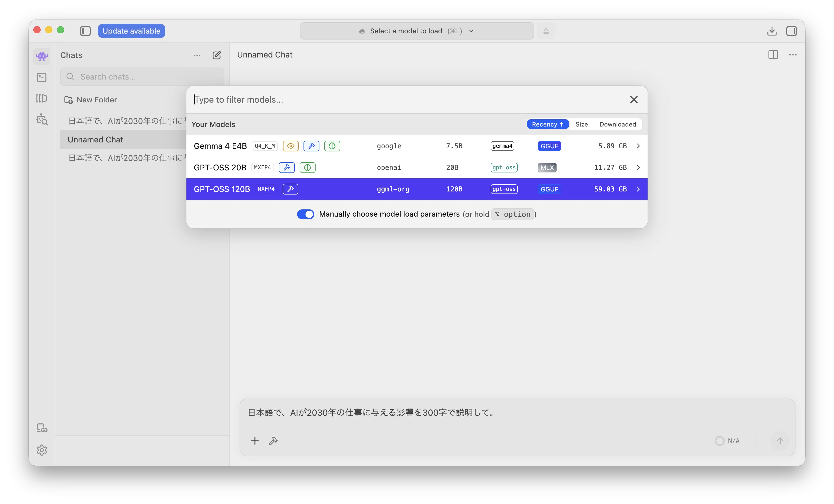This screenshot has width=834, height=504.
Task: Click the MLX badge on GPT-OSS 20B
Action: [x=547, y=167]
